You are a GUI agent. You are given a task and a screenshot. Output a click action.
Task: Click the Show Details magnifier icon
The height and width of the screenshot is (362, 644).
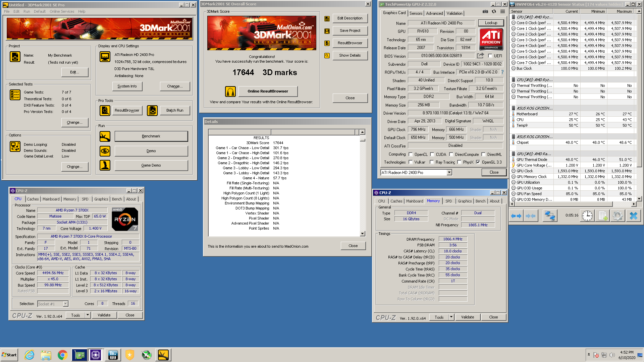click(x=327, y=56)
